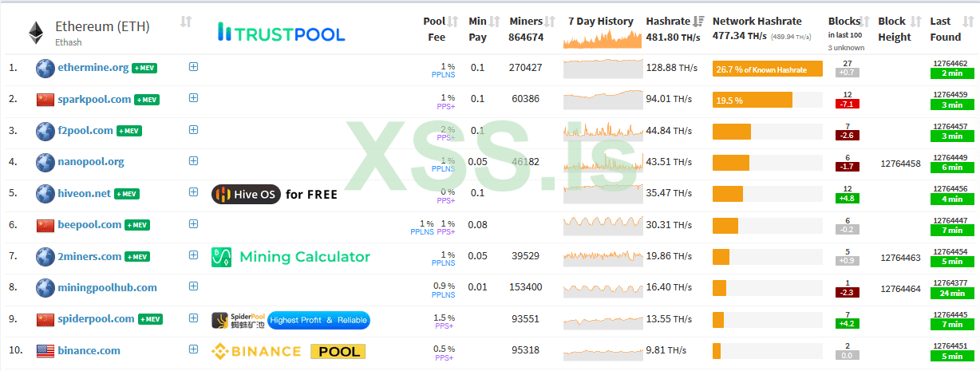The image size is (980, 371).
Task: Open the miningpoolhub.com pool link
Action: click(108, 287)
